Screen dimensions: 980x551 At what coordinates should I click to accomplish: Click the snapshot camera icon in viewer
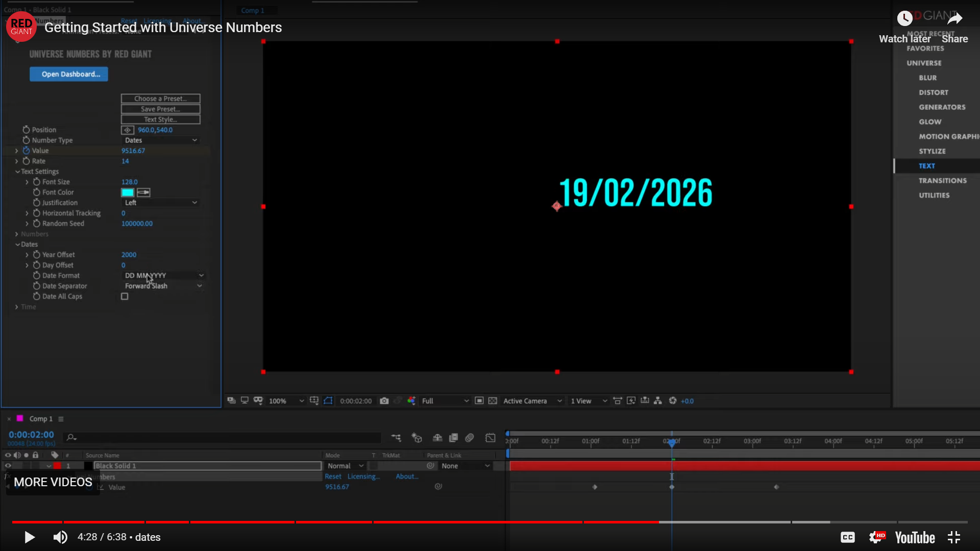click(384, 401)
